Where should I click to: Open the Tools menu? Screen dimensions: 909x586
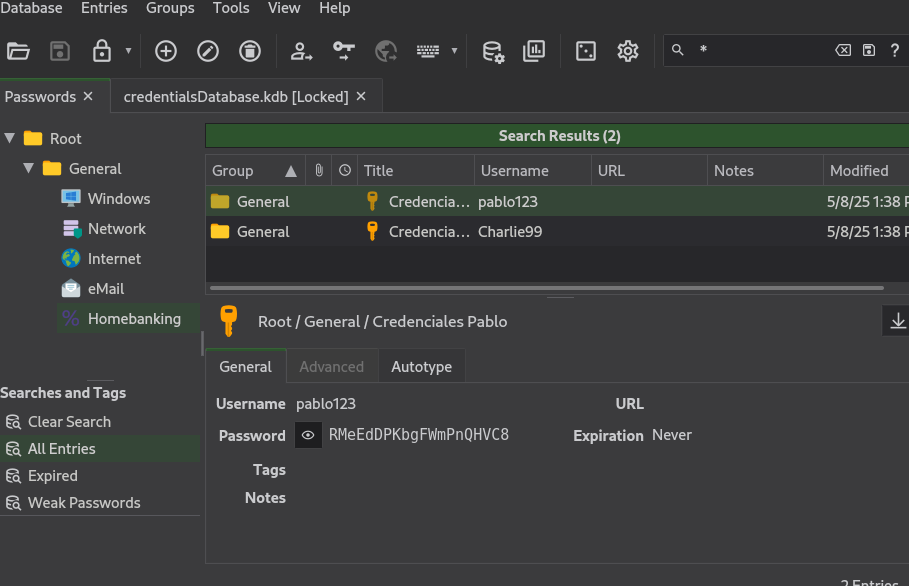231,8
